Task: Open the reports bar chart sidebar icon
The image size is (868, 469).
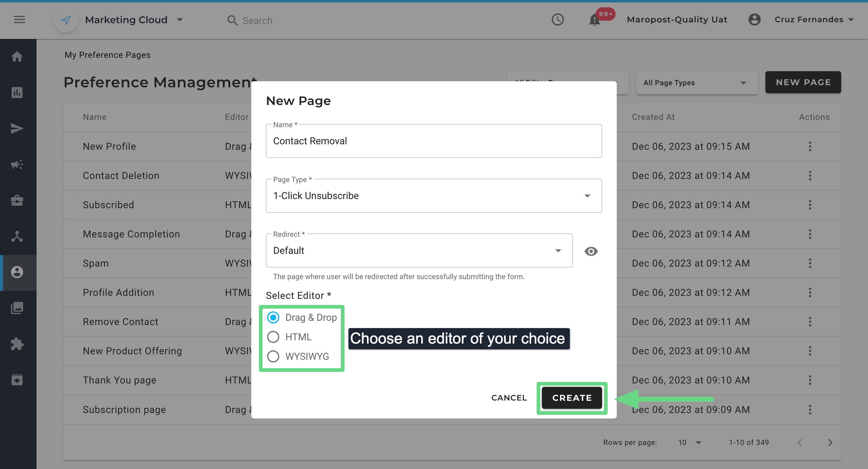Action: pyautogui.click(x=17, y=92)
